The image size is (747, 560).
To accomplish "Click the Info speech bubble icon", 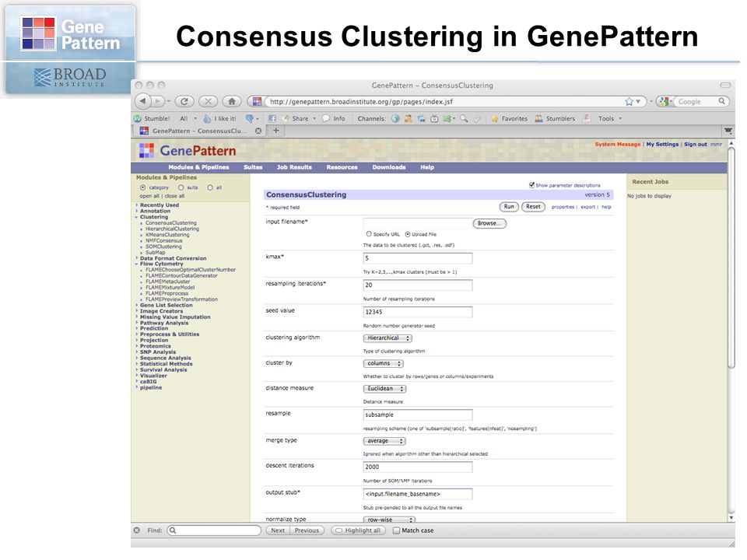I will (x=326, y=118).
